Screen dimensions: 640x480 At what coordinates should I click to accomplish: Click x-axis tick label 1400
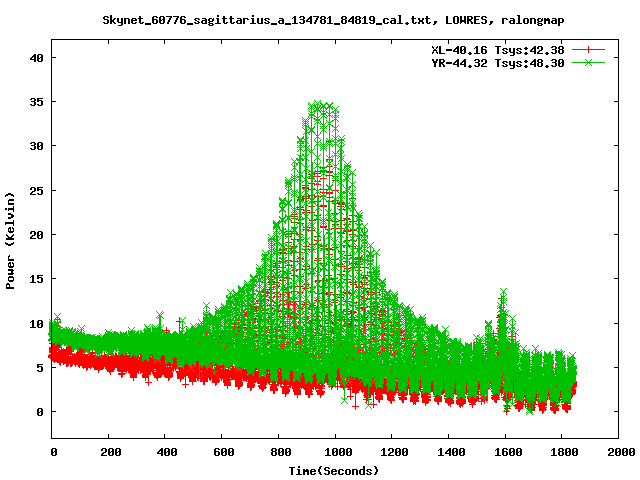(451, 452)
